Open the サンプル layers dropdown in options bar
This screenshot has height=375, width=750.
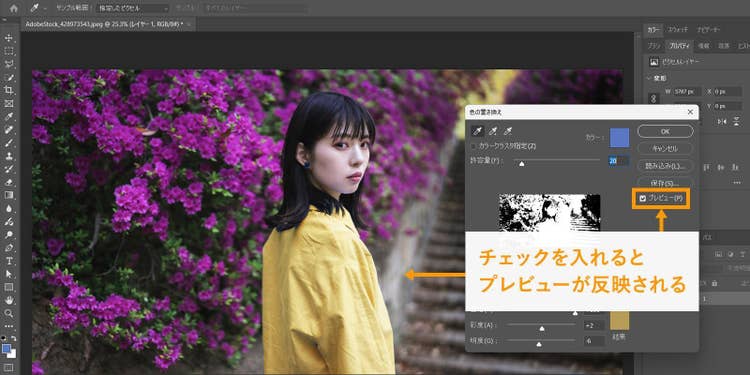[255, 9]
